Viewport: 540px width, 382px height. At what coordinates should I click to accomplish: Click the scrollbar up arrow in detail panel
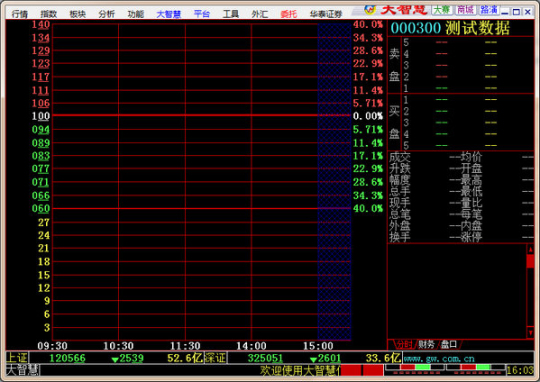coord(530,249)
